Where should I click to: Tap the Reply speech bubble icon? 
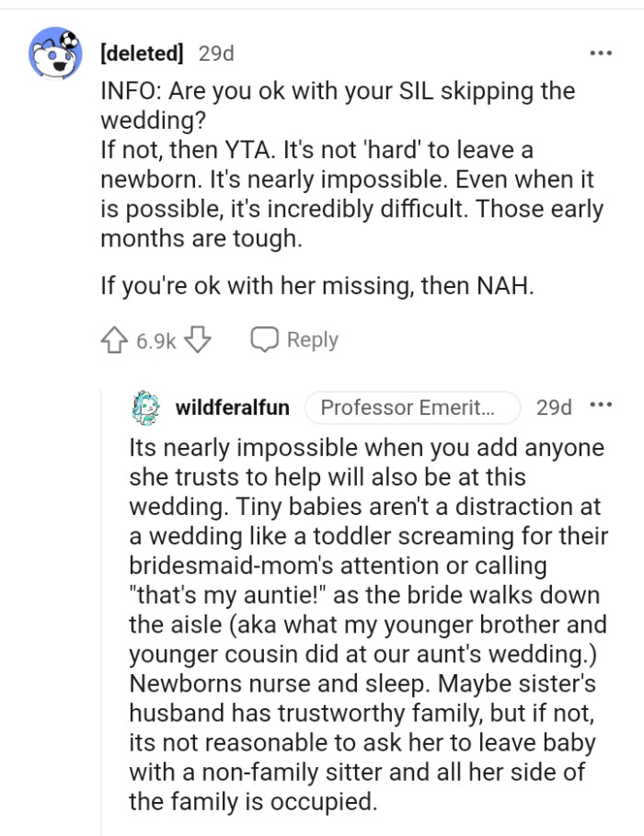coord(264,339)
